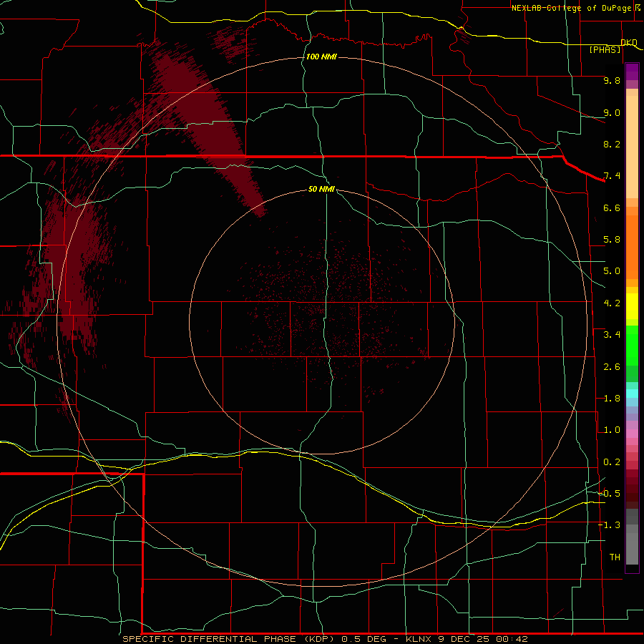Click the 9.0 scale value

(x=612, y=112)
